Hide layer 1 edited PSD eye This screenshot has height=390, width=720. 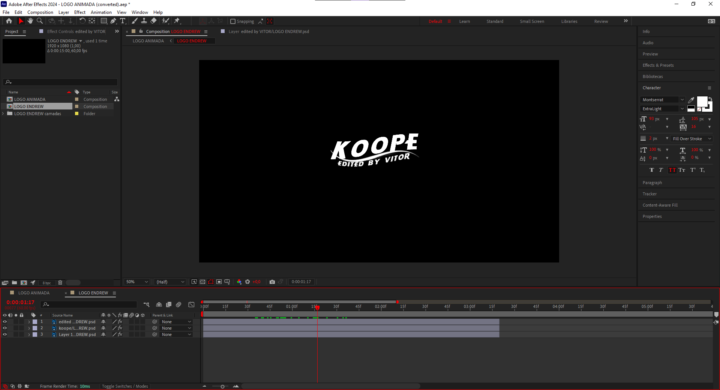click(x=5, y=322)
